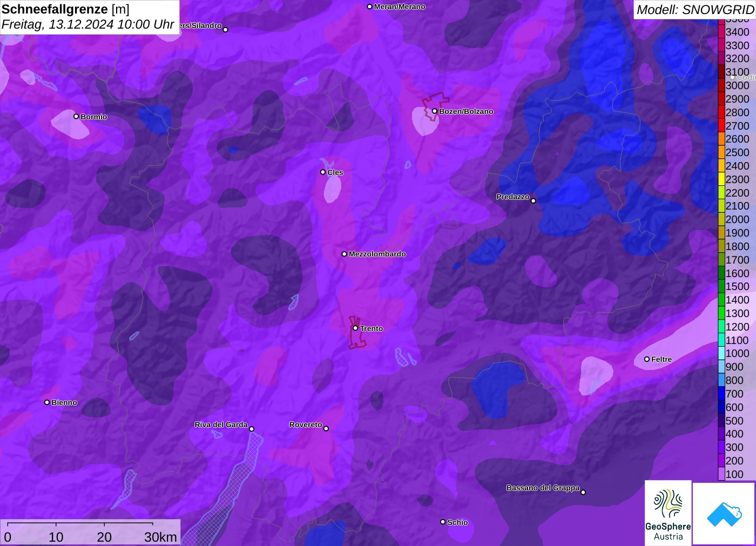Select the Schio marker dot

pyautogui.click(x=443, y=522)
